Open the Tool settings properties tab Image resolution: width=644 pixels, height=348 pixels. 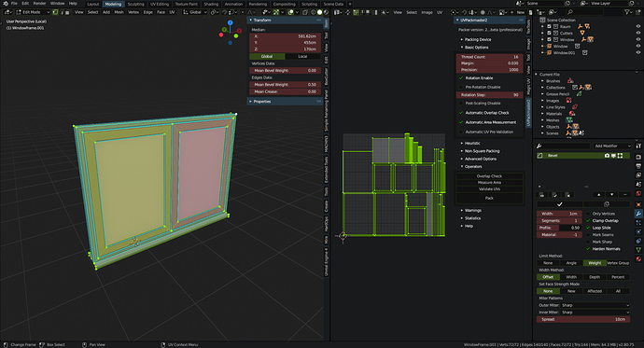[x=638, y=146]
